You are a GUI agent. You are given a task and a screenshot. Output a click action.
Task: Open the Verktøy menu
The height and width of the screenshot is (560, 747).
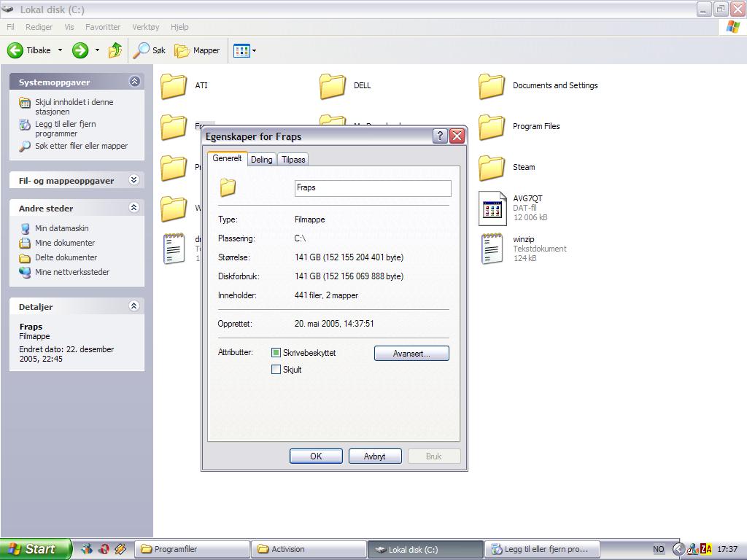146,27
